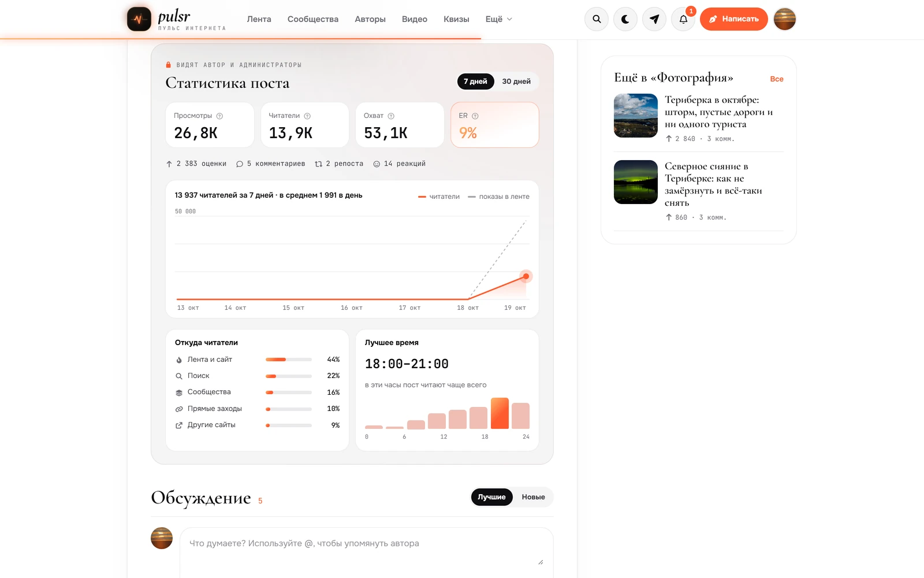
Task: Open article Северное сияние в Териберке
Action: (713, 184)
